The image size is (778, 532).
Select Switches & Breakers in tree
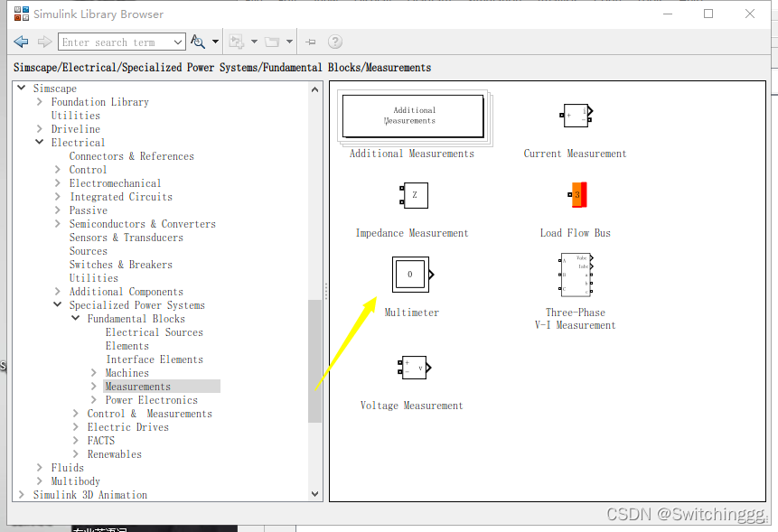click(120, 265)
